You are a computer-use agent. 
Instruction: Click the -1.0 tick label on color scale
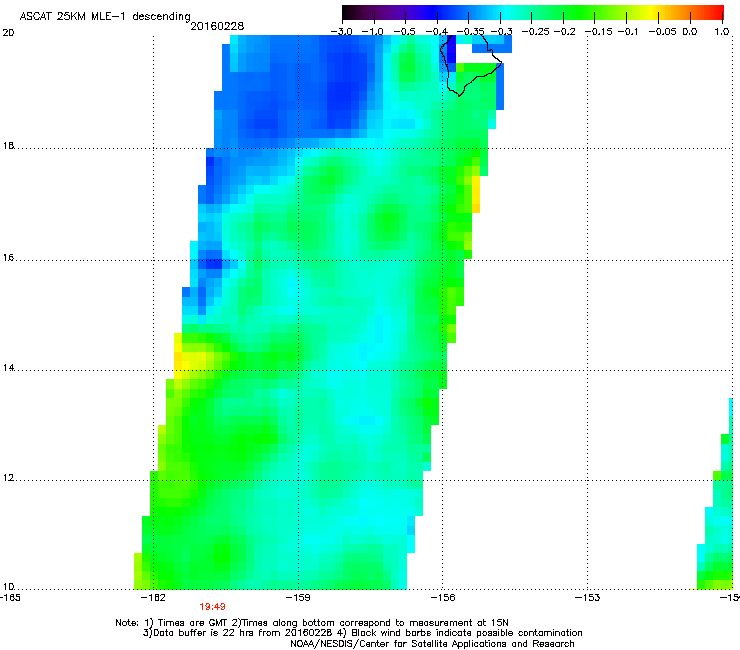point(372,32)
